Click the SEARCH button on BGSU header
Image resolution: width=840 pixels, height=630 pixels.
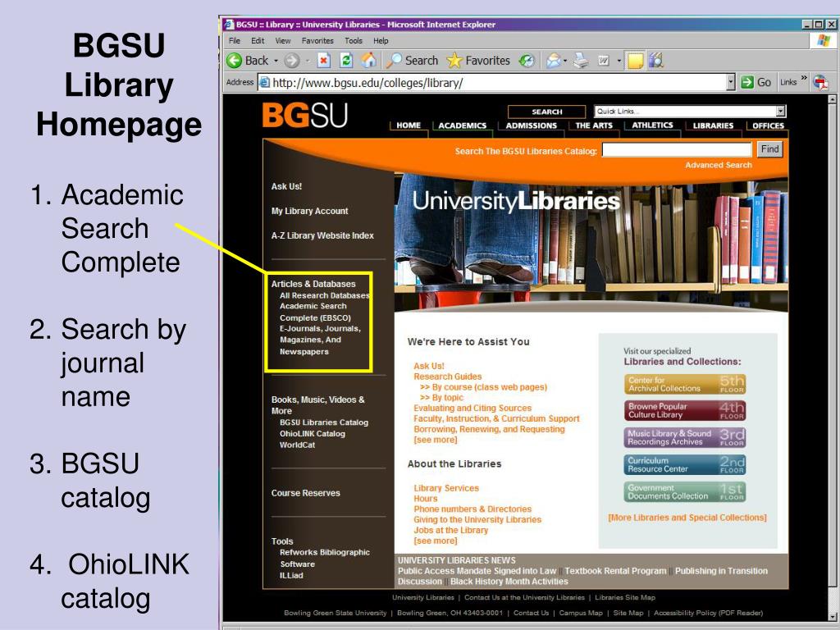pyautogui.click(x=546, y=112)
